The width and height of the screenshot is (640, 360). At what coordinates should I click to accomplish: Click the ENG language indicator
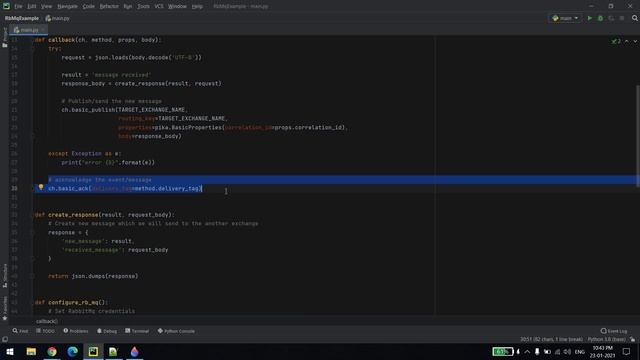tap(580, 351)
